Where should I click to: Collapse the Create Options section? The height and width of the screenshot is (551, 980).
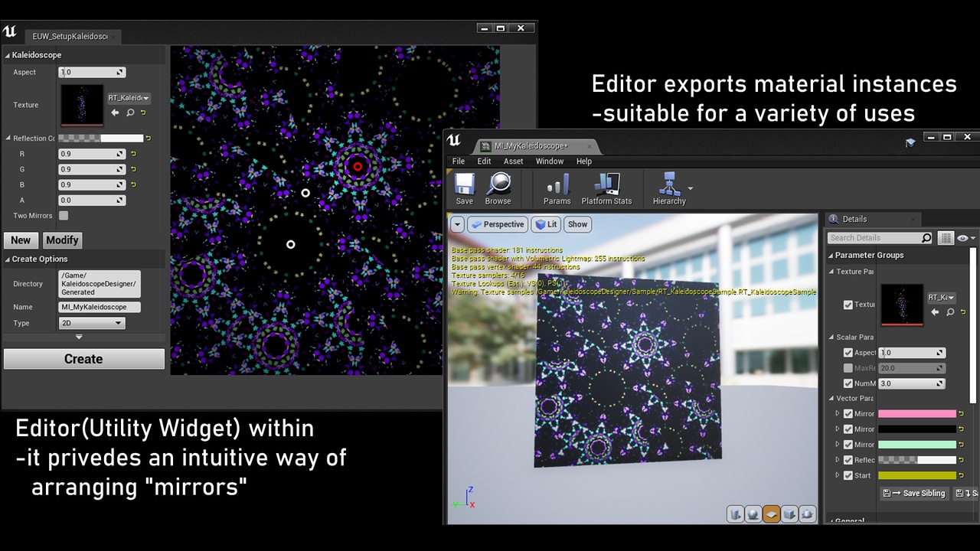pyautogui.click(x=8, y=259)
